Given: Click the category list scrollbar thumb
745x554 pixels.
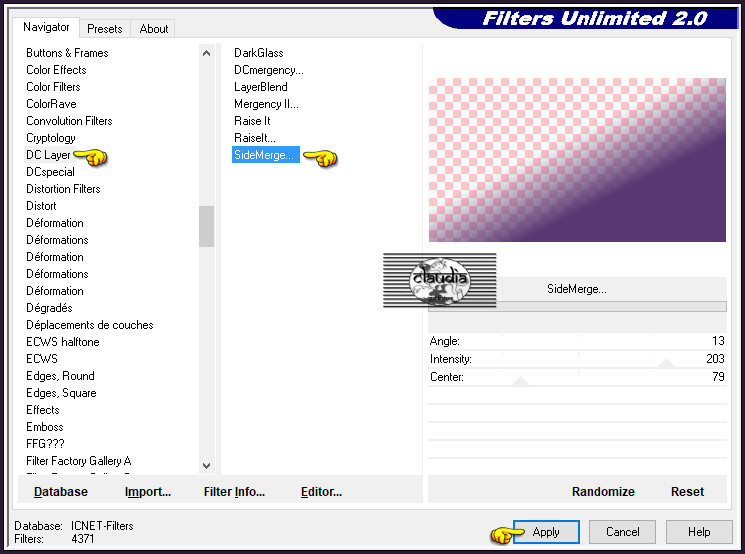Looking at the screenshot, I should tap(206, 226).
